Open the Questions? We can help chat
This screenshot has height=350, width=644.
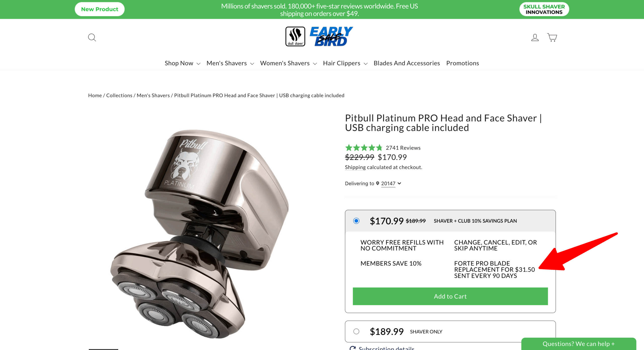[x=579, y=344]
